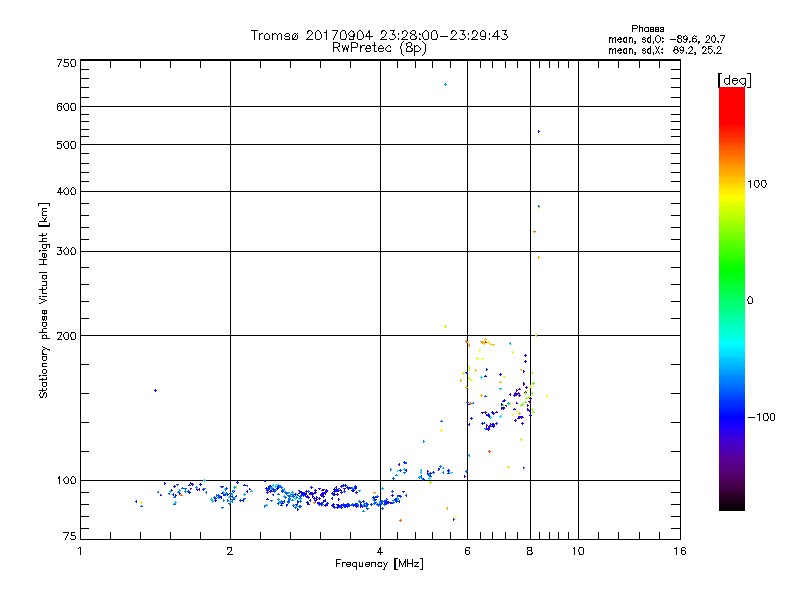
Task: Click the 100 height axis tick label
Action: tap(66, 481)
